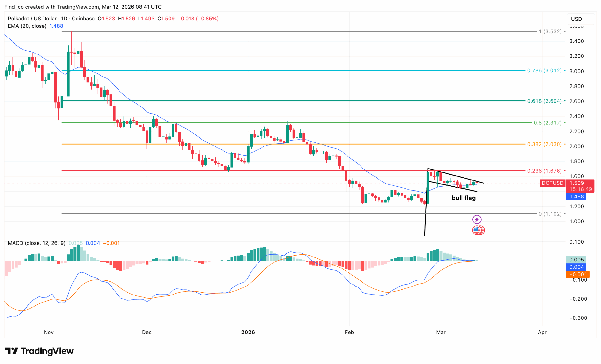Click the −0.300 MACD axis tick
The width and height of the screenshot is (601, 364).
pyautogui.click(x=578, y=318)
